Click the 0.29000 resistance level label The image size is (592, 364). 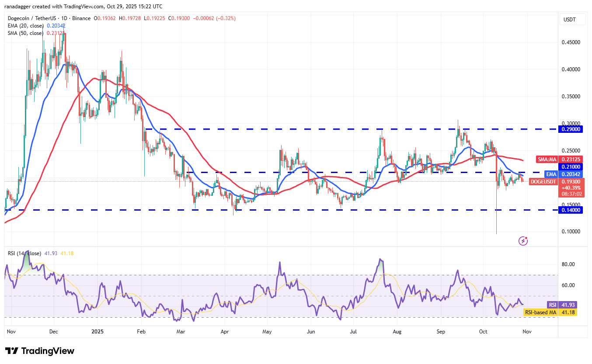[571, 129]
